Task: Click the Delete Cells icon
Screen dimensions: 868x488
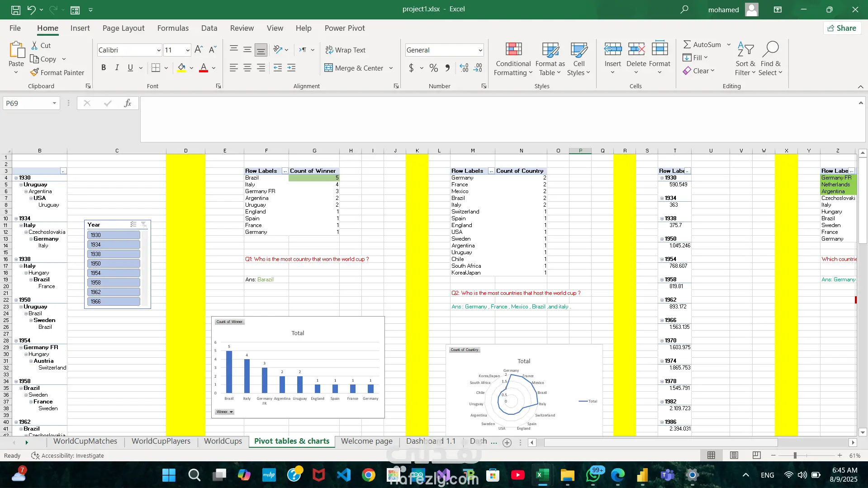Action: (636, 49)
